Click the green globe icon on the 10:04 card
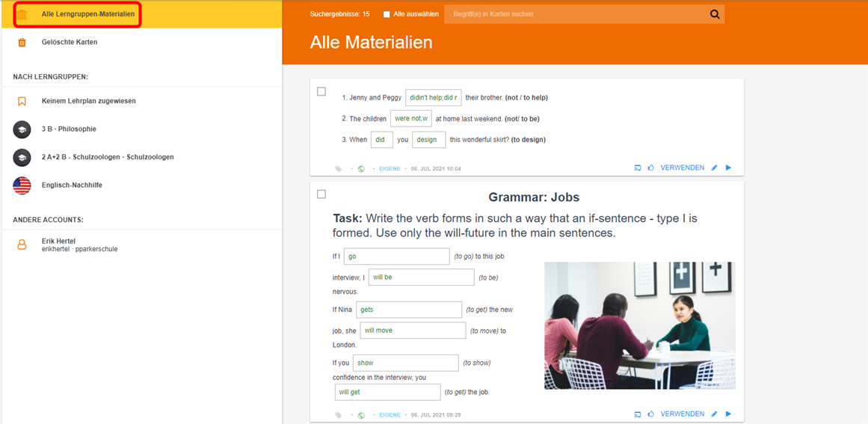Image resolution: width=868 pixels, height=424 pixels. [x=362, y=169]
